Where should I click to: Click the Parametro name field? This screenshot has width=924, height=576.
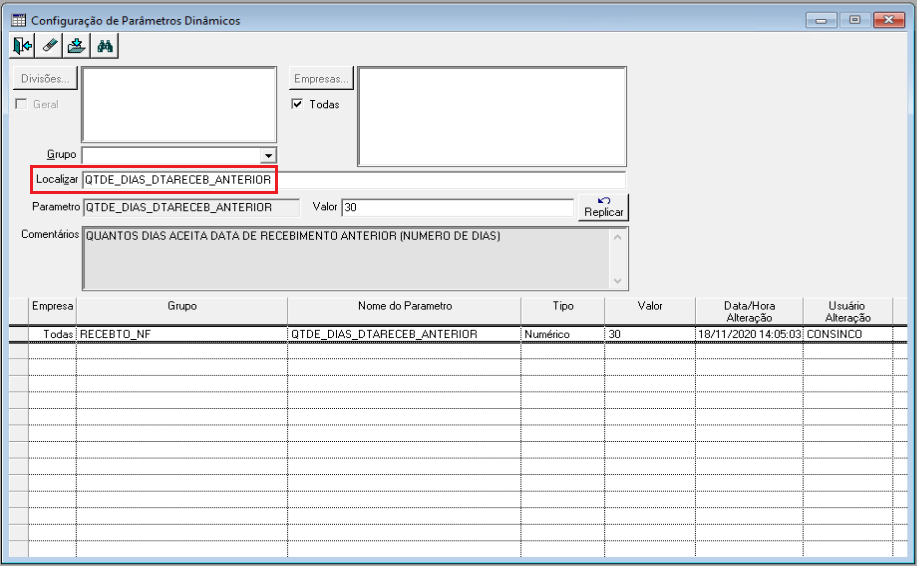click(x=191, y=208)
